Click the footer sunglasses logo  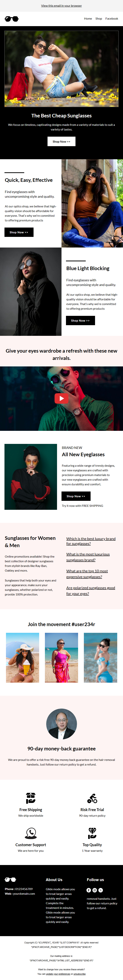[10, 879]
